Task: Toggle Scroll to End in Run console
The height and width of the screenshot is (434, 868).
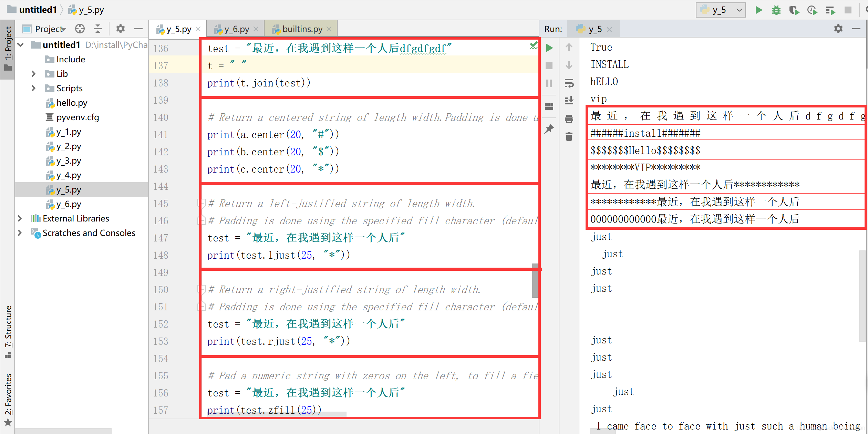Action: pos(569,101)
